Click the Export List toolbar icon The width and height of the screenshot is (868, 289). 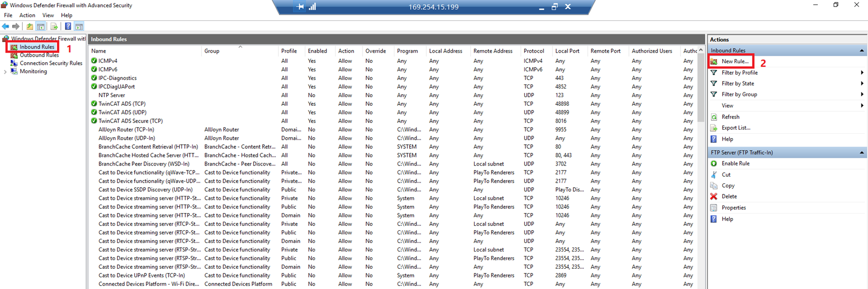pyautogui.click(x=54, y=26)
